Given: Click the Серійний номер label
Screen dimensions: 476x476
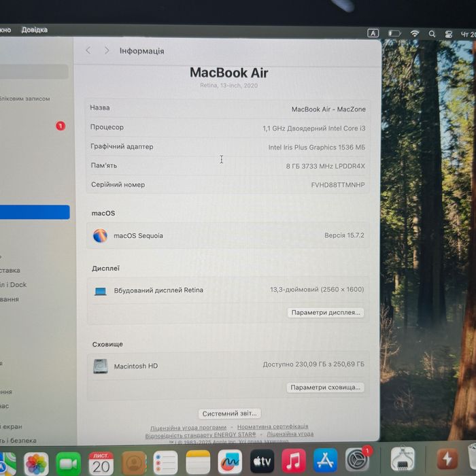Looking at the screenshot, I should [x=118, y=184].
